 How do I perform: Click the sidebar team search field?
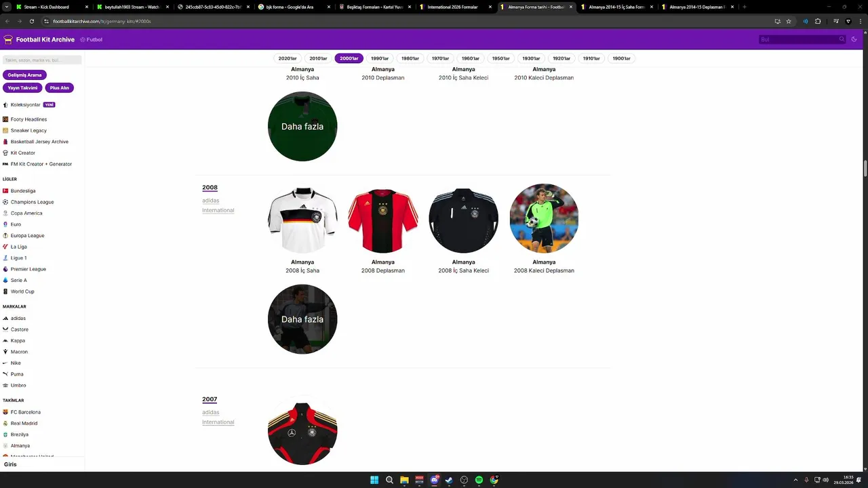42,60
